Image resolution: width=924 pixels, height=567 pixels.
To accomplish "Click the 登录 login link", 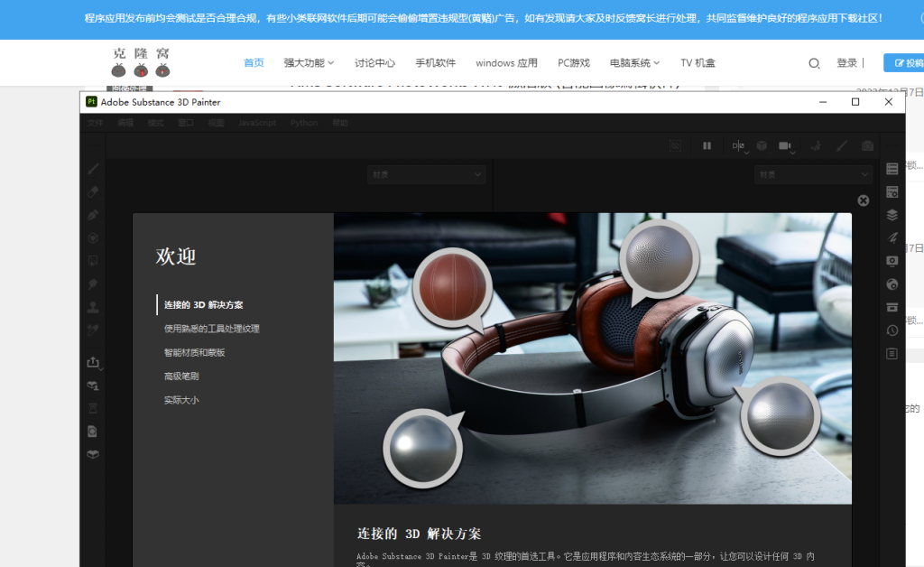I will 847,62.
